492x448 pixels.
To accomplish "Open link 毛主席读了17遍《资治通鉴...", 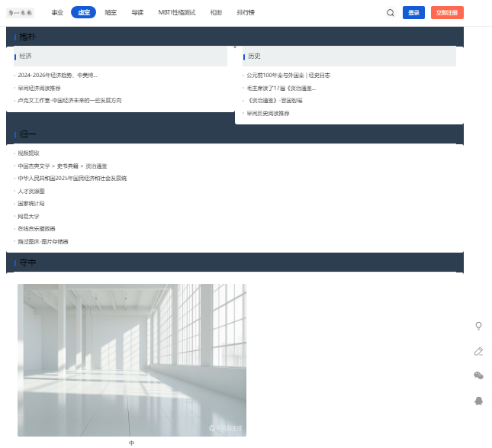I will [x=281, y=89].
